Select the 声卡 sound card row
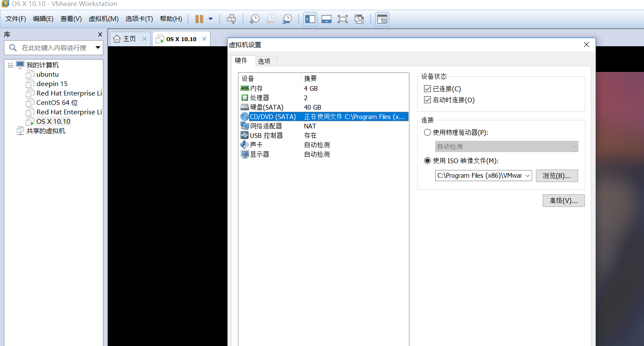This screenshot has height=346, width=644. click(324, 145)
